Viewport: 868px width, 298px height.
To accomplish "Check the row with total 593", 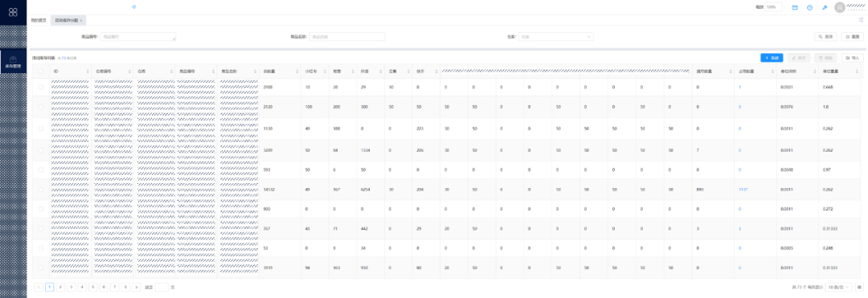I will point(40,169).
